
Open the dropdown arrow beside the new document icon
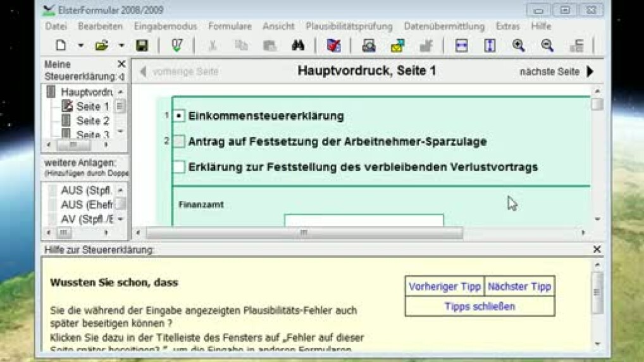pos(80,45)
